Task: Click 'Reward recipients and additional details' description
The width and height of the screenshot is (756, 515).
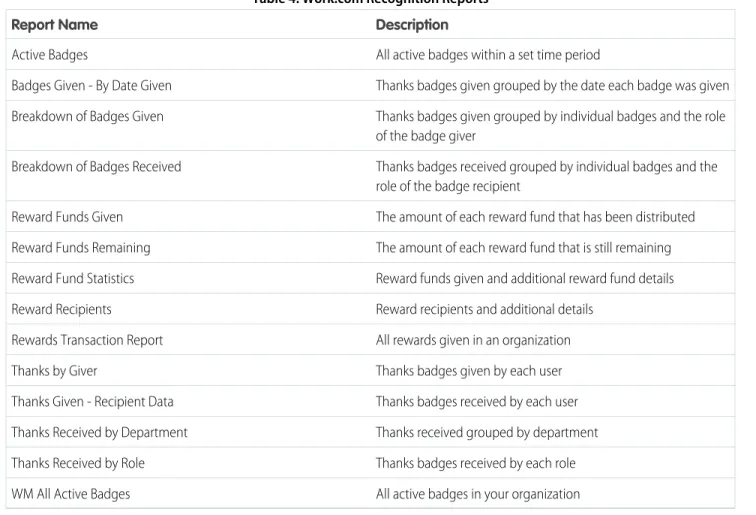Action: click(485, 309)
